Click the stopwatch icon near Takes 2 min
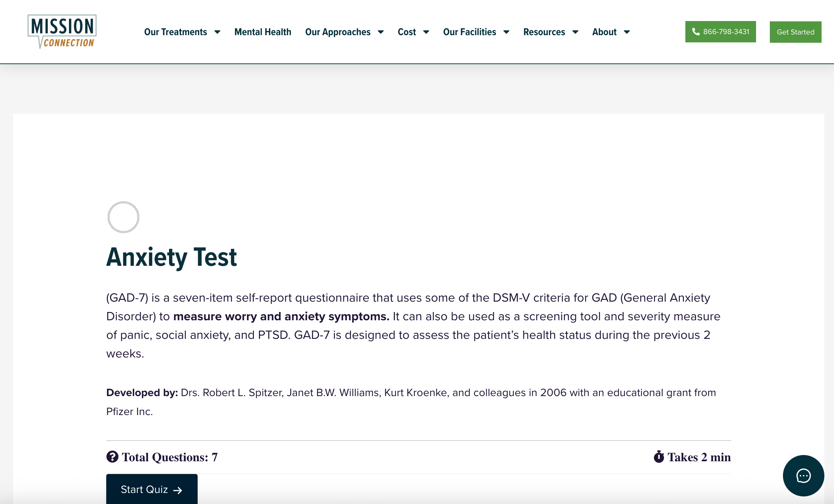834x504 pixels. point(659,457)
